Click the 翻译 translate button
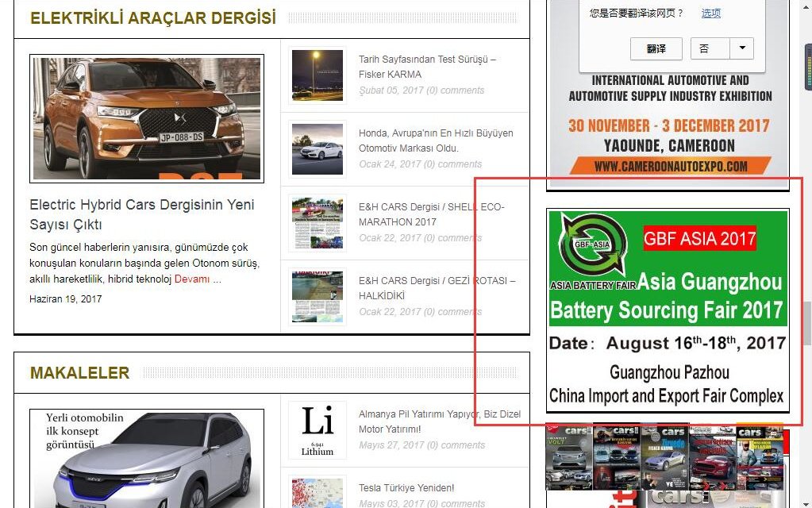Image resolution: width=812 pixels, height=508 pixels. [656, 49]
